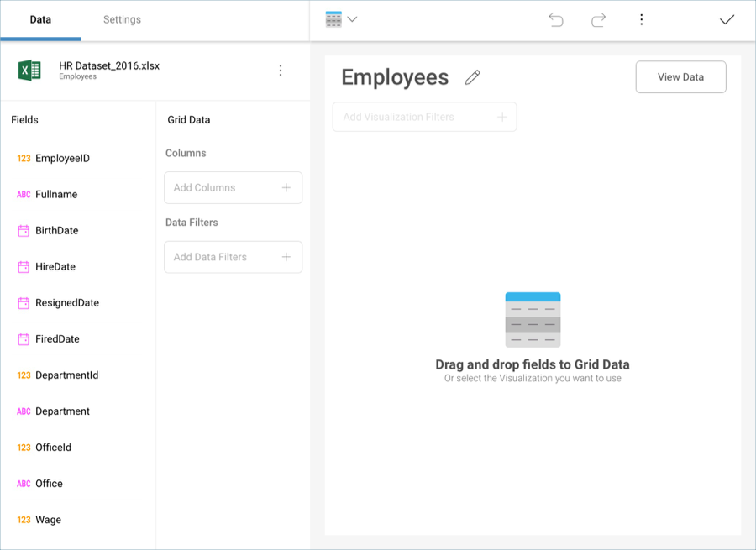Select the Fullname text field
The width and height of the screenshot is (756, 550).
pyautogui.click(x=55, y=194)
